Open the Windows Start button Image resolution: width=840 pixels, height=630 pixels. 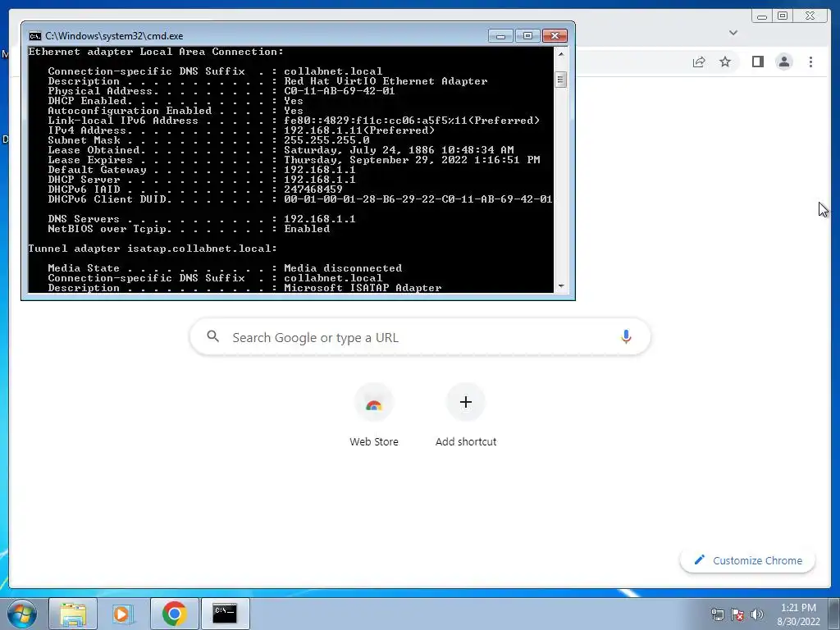22,614
